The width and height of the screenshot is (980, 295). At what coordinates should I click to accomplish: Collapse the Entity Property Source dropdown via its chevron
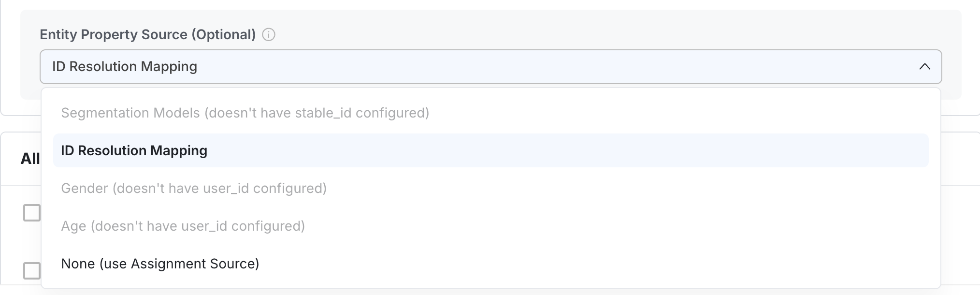[x=924, y=66]
